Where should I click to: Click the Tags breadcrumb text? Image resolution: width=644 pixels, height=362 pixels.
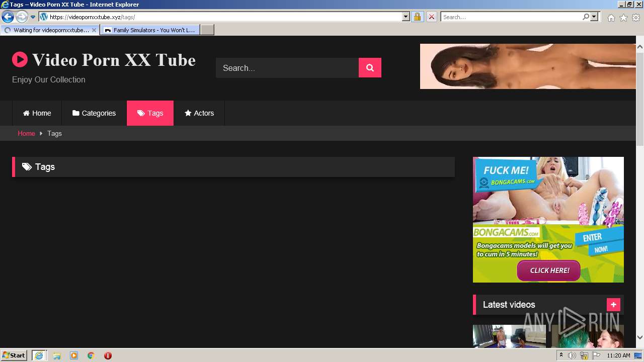[x=54, y=133]
